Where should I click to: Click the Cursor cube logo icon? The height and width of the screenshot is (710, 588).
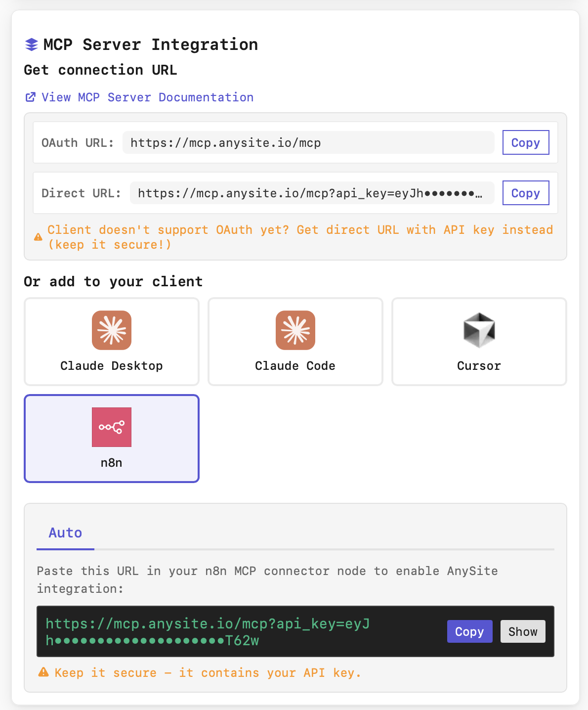pyautogui.click(x=479, y=330)
